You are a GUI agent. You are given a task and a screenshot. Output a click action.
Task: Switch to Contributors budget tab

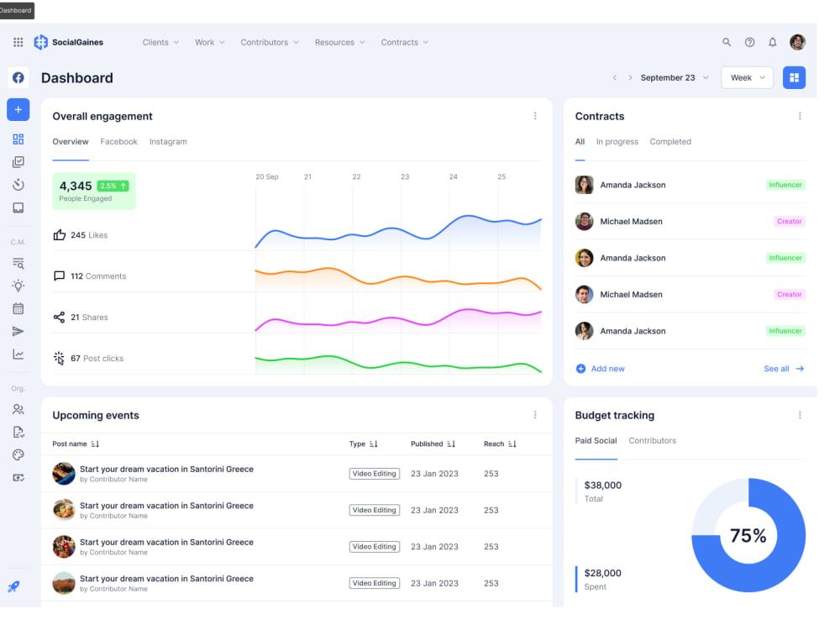pos(652,441)
